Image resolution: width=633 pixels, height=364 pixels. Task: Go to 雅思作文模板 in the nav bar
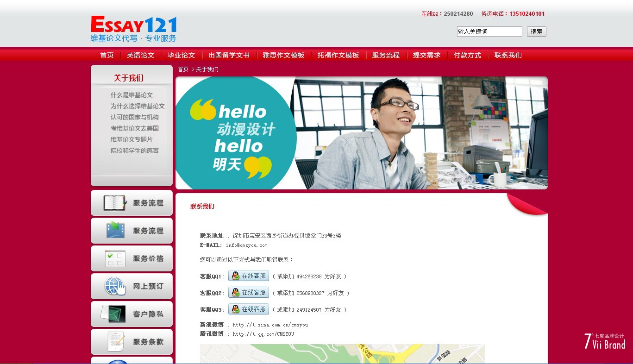tap(283, 55)
